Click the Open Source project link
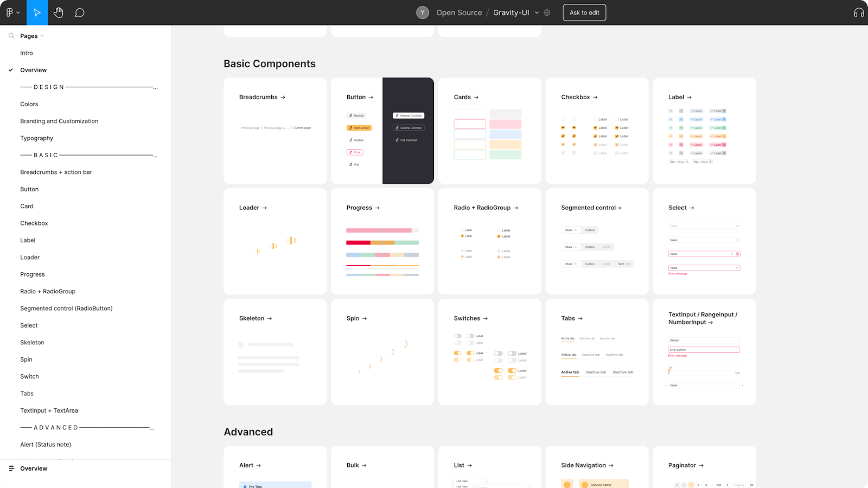868x488 pixels. (459, 12)
